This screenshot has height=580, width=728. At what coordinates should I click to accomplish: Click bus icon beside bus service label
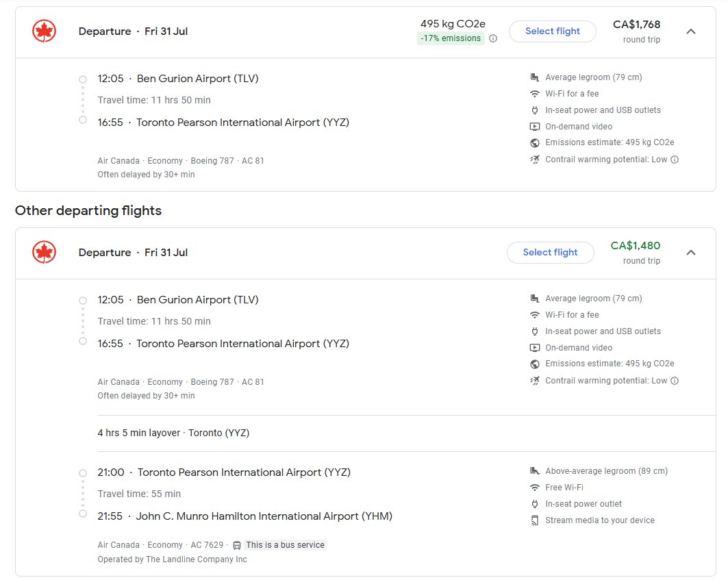point(237,545)
